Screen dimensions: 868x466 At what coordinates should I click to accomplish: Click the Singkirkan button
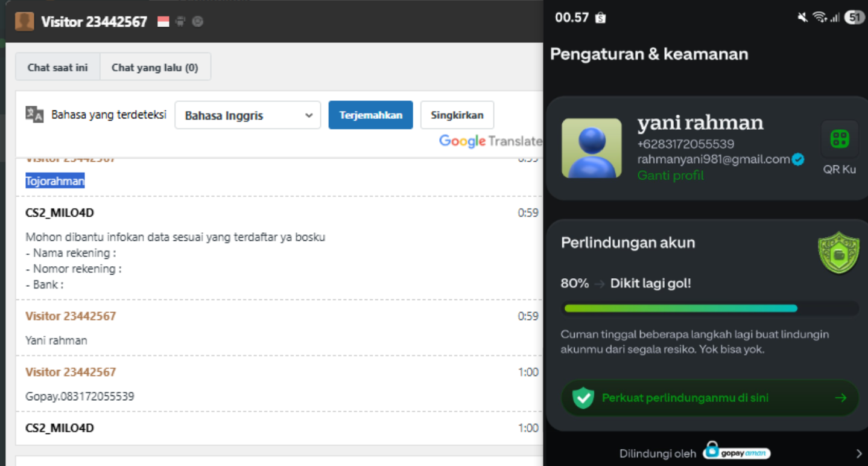click(x=457, y=115)
